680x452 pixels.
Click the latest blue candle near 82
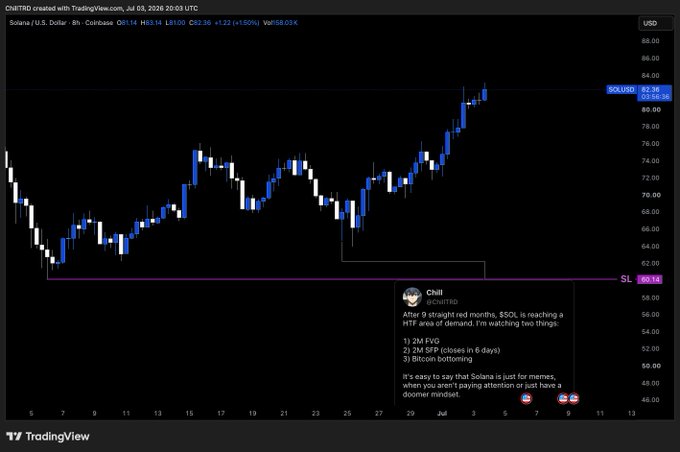point(484,94)
